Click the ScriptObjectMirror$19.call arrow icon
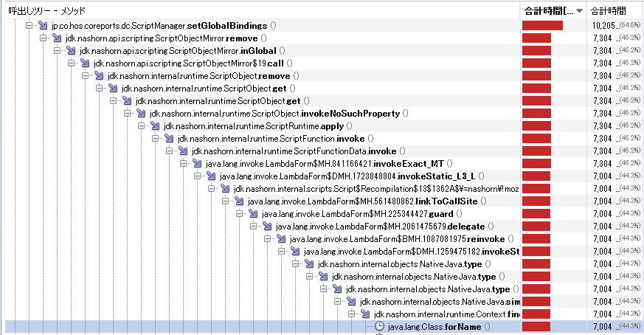 click(x=85, y=63)
